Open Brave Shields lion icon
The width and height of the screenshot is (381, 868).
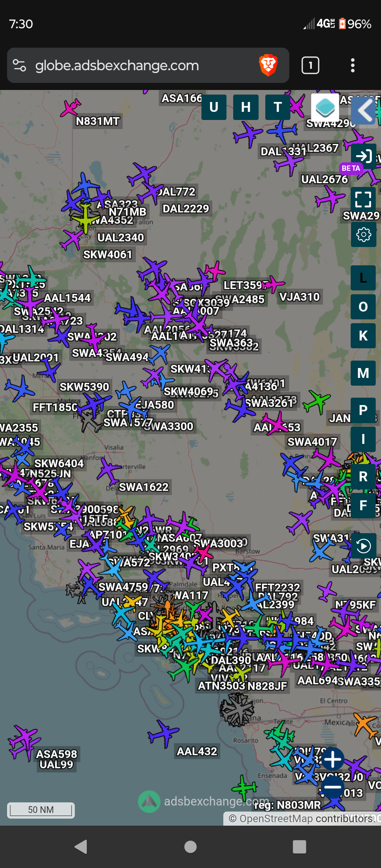coord(268,66)
